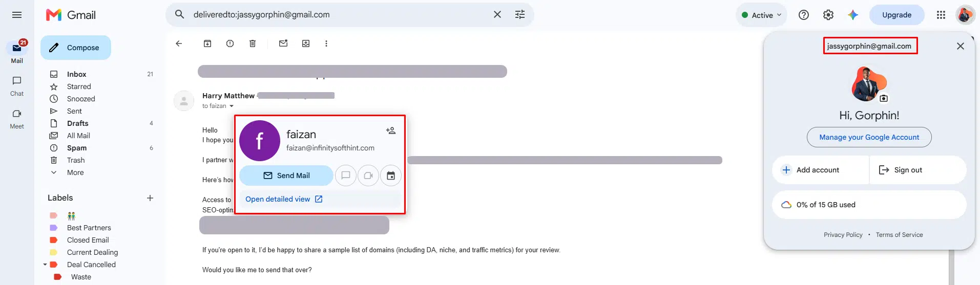The width and height of the screenshot is (980, 285).
Task: Compose a new email
Action: click(x=76, y=48)
